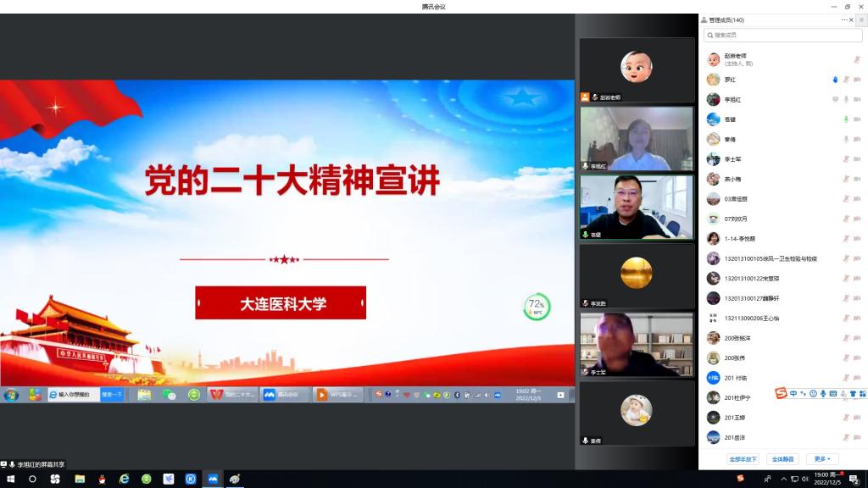
Task: Click the 全体静音 mute-all button
Action: point(782,459)
